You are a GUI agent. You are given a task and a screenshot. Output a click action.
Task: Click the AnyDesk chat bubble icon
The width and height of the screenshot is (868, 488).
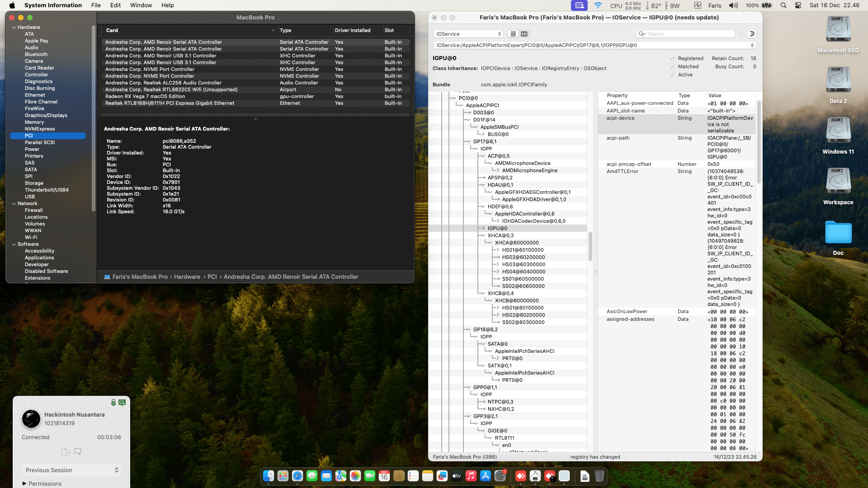78,451
